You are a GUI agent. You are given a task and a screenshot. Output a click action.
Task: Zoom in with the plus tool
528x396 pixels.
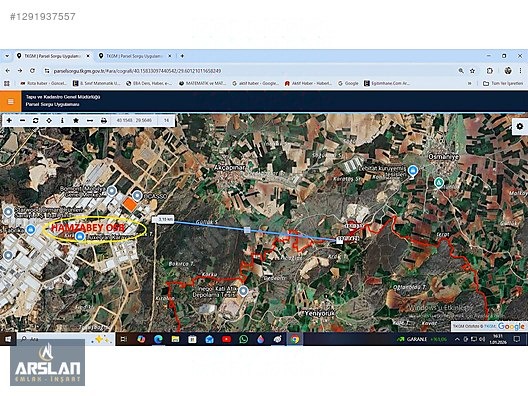coord(9,121)
